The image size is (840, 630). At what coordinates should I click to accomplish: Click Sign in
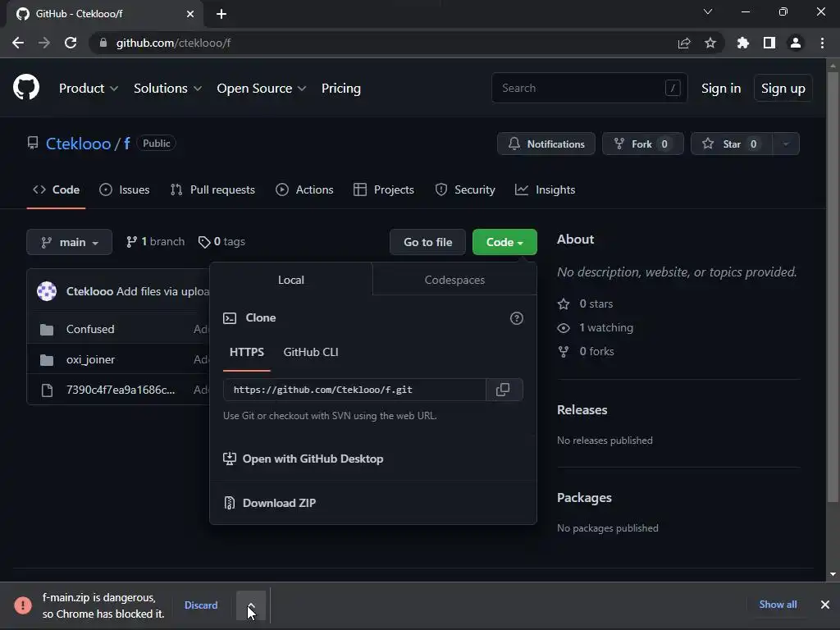pos(721,89)
